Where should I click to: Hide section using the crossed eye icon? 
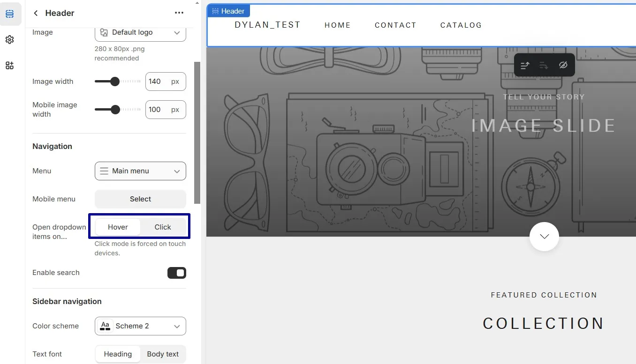pyautogui.click(x=563, y=66)
